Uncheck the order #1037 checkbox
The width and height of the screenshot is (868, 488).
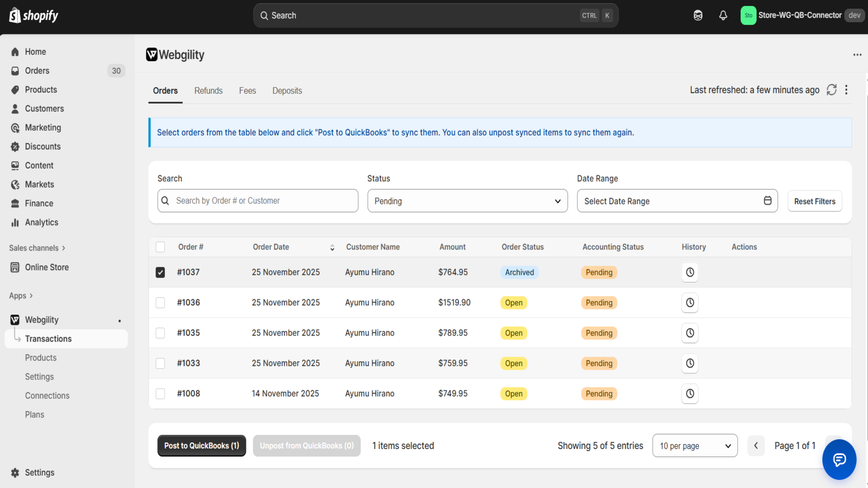point(160,272)
